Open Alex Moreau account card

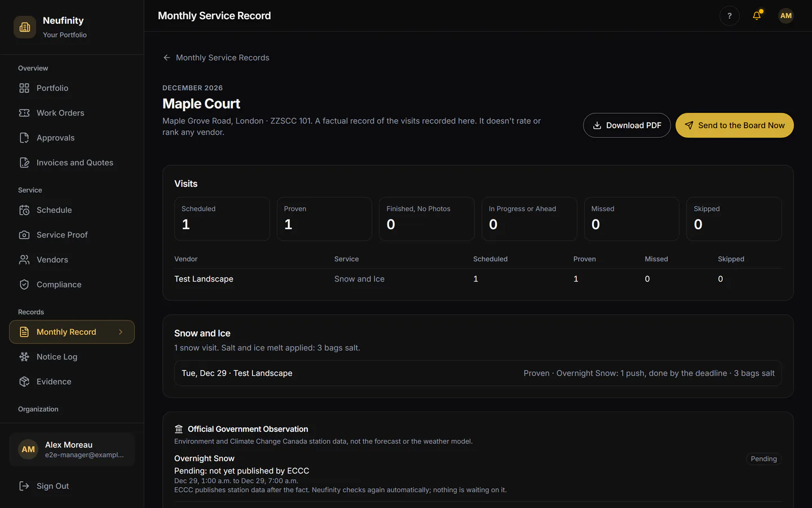(72, 449)
